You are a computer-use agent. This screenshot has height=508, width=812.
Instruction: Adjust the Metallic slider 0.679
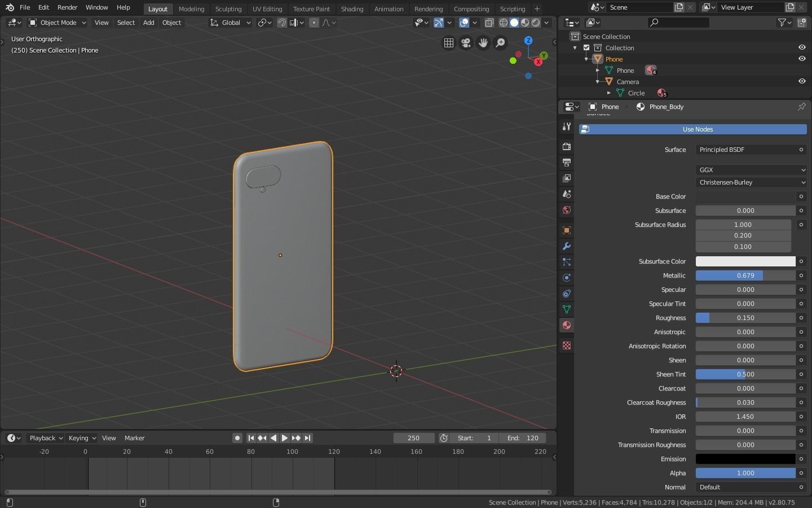tap(745, 275)
